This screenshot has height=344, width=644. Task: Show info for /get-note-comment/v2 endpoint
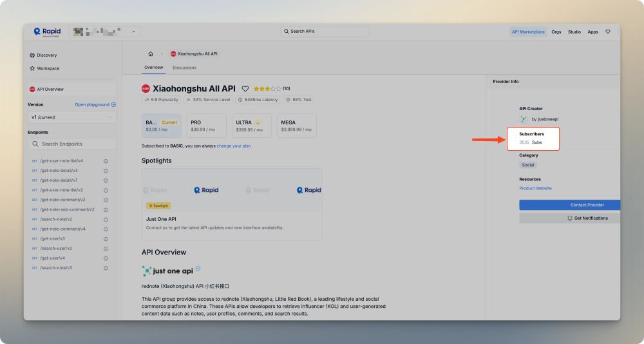click(x=106, y=200)
